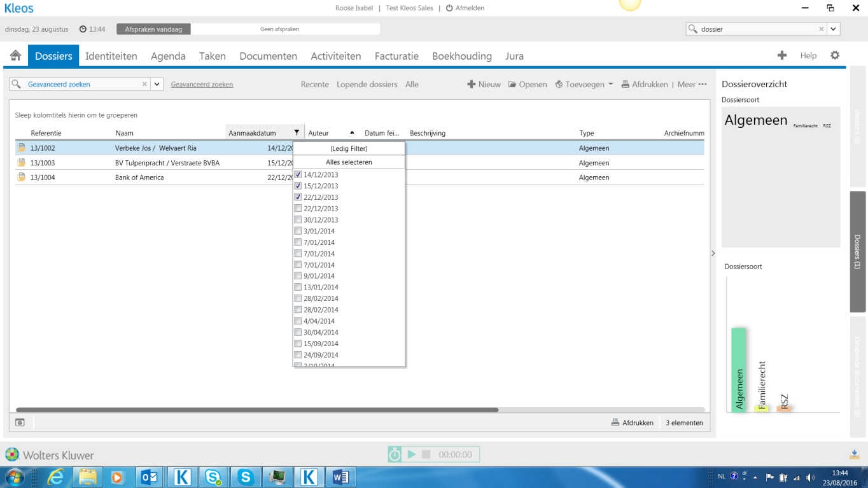Click the horizontal scrollbar under the grid

pos(257,410)
